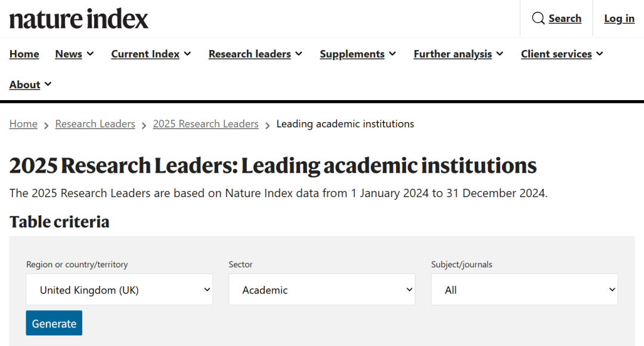Screen dimensions: 644x346
Task: Go to Home in navigation bar
Action: pos(24,54)
